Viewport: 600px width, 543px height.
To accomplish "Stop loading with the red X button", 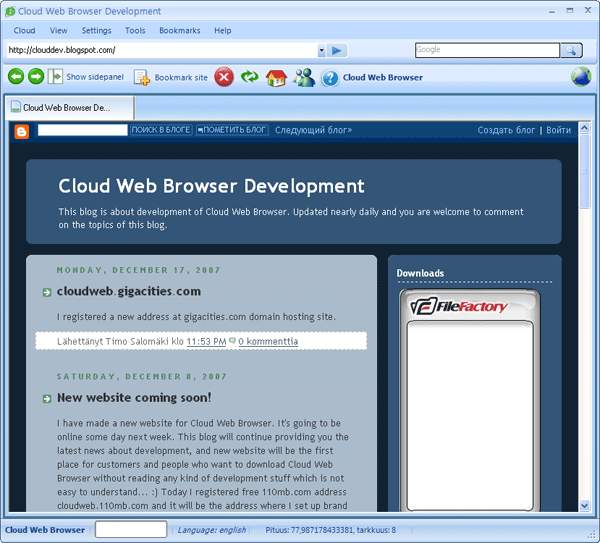I will click(224, 77).
